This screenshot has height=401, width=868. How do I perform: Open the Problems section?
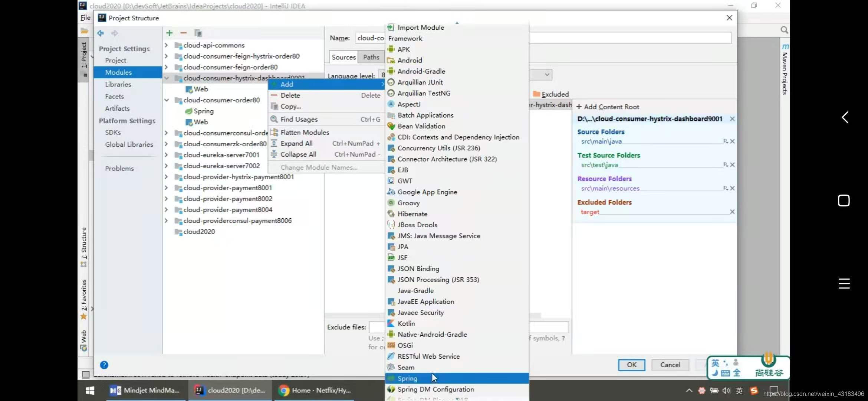119,169
